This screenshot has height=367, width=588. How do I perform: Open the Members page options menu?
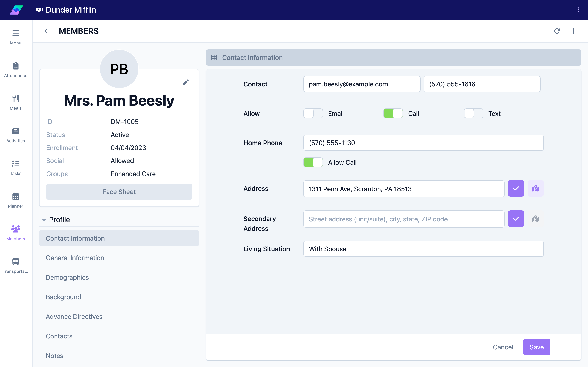pyautogui.click(x=573, y=31)
